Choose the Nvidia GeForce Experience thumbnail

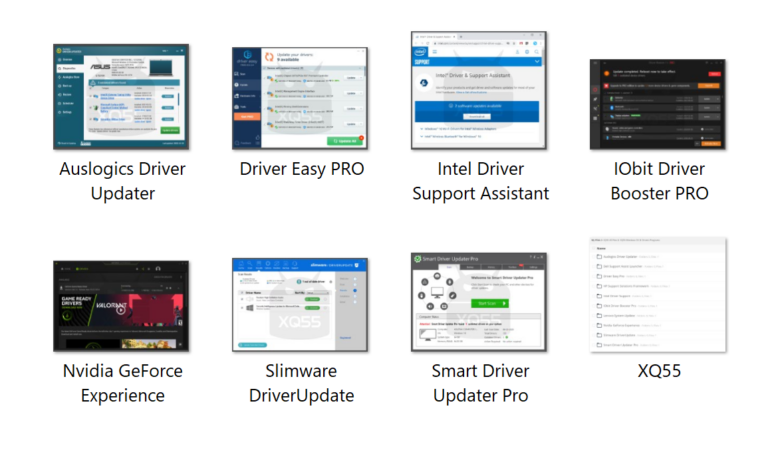(120, 306)
